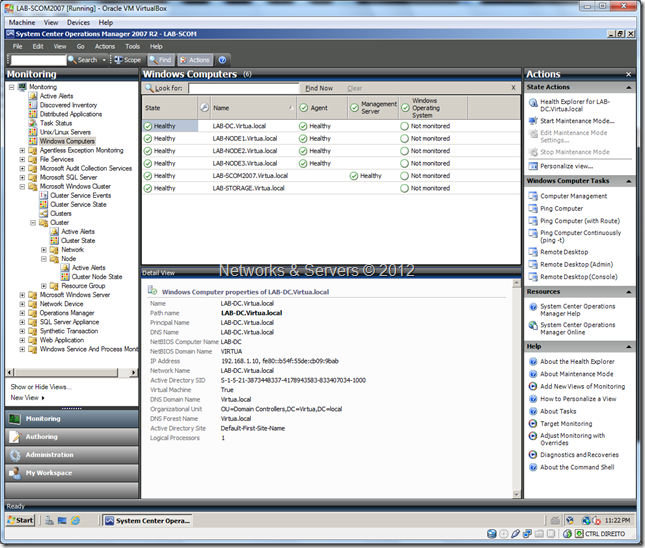Launch Computer Management task
Viewport: 645px width, 548px height.
(x=573, y=196)
